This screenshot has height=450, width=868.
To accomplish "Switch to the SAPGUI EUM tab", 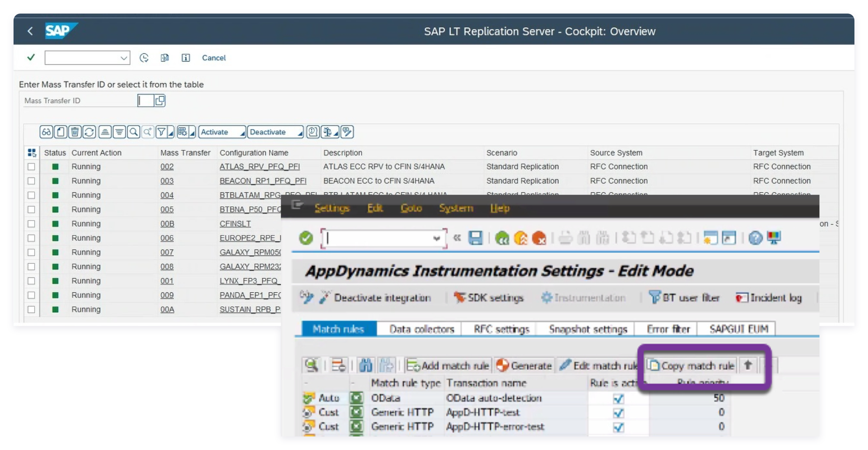I will tap(738, 329).
